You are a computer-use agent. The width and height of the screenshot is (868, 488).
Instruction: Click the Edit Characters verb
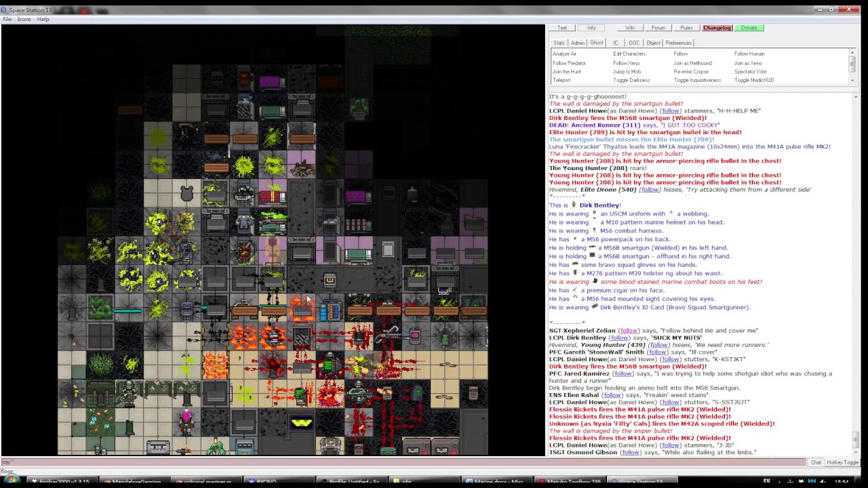point(629,54)
